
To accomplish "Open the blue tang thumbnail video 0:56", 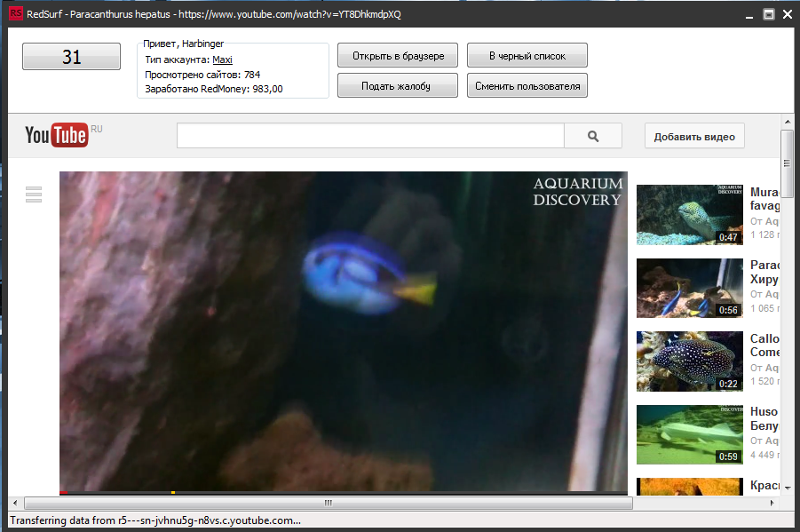I will (690, 288).
